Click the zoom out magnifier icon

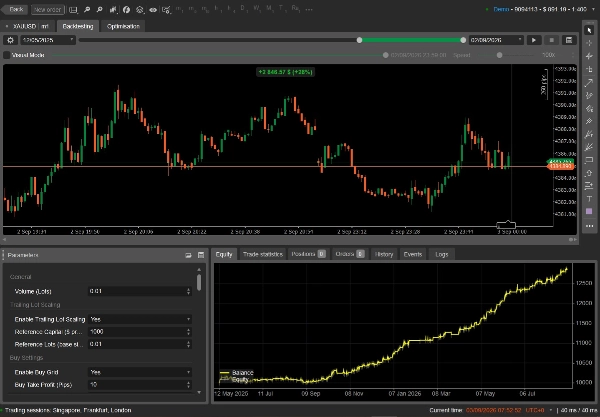coord(99,10)
